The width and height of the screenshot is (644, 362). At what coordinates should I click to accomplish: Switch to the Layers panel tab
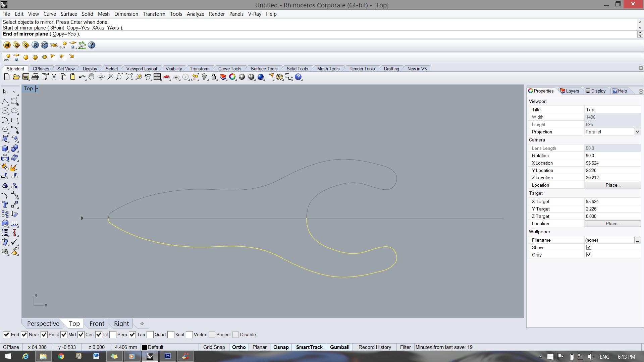(x=570, y=91)
